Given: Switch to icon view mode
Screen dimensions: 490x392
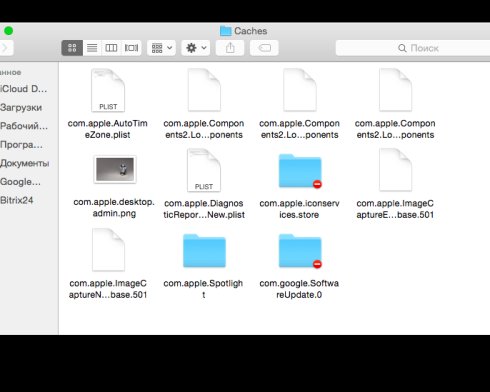Looking at the screenshot, I should [x=72, y=48].
